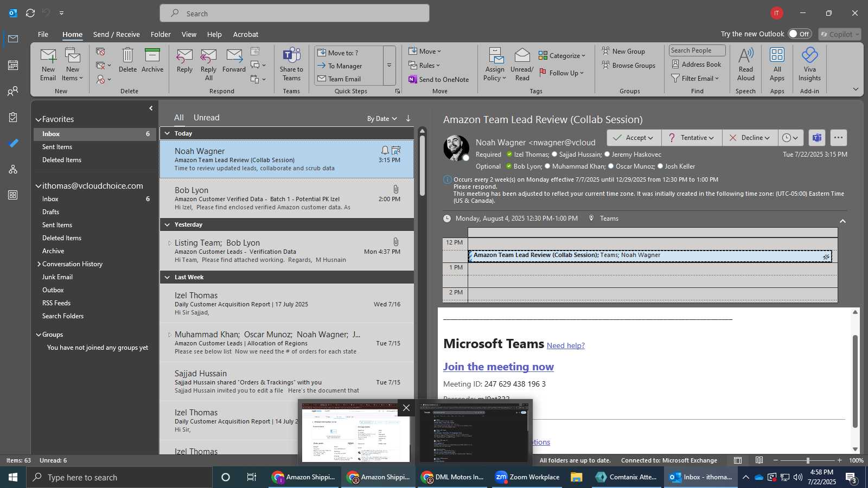
Task: Reverse sort order arrow in message list
Action: point(408,118)
